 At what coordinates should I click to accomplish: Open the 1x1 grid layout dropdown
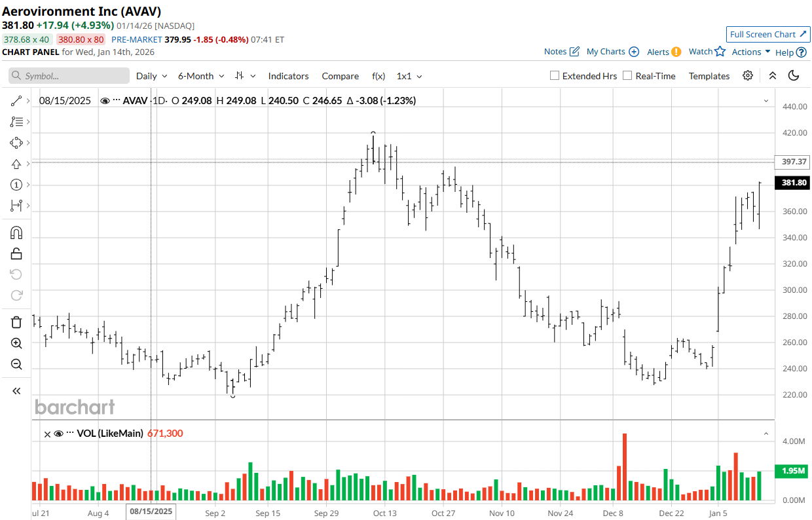pyautogui.click(x=409, y=76)
